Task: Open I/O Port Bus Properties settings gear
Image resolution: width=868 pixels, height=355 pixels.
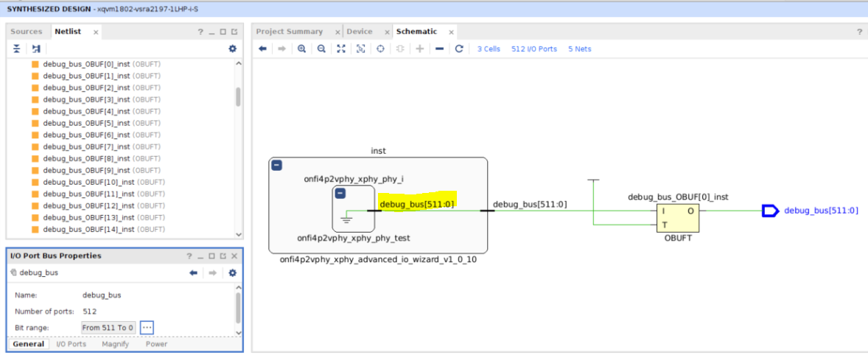Action: (x=233, y=273)
